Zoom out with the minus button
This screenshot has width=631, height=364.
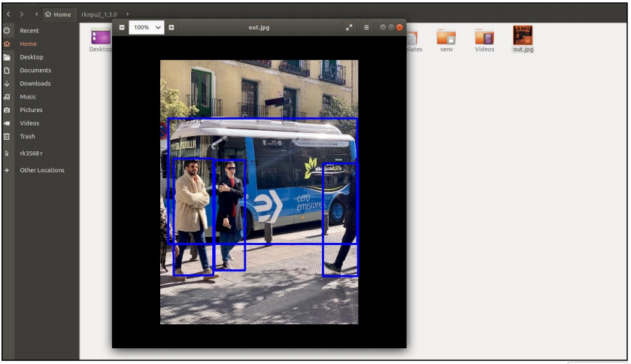pos(123,27)
